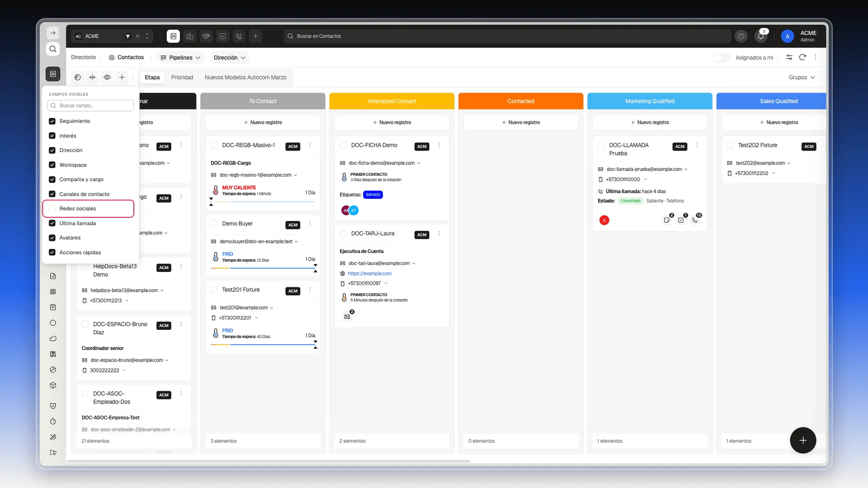Viewport: 868px width, 488px height.
Task: Click the floating black plus button
Action: (803, 440)
